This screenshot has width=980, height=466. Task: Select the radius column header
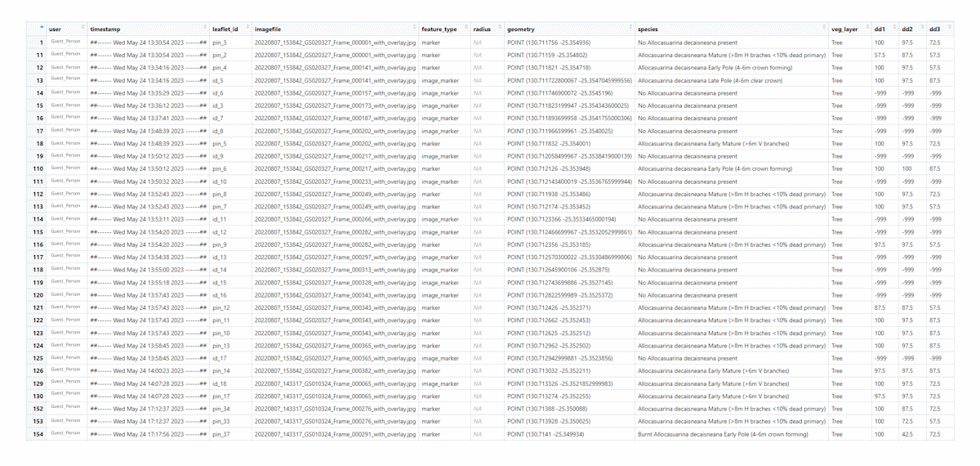pos(482,29)
